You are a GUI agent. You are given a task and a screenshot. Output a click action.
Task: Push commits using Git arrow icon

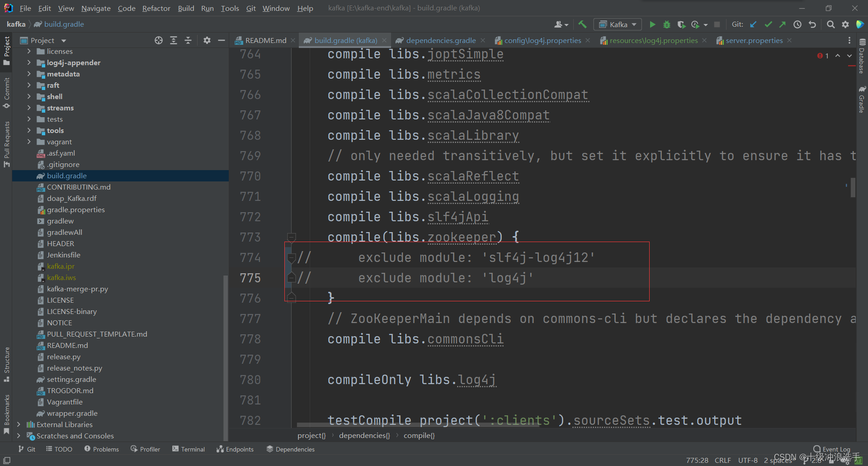pyautogui.click(x=783, y=24)
